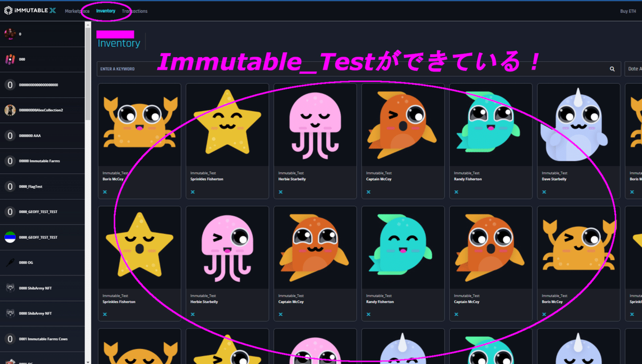Open the winking jellyfish Herbie Starbelly thumbnail
The height and width of the screenshot is (364, 642).
pos(227,247)
